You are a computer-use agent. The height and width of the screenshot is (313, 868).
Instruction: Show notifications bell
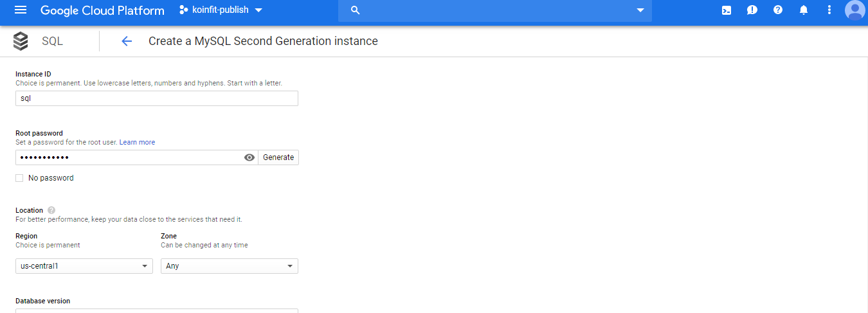(804, 10)
